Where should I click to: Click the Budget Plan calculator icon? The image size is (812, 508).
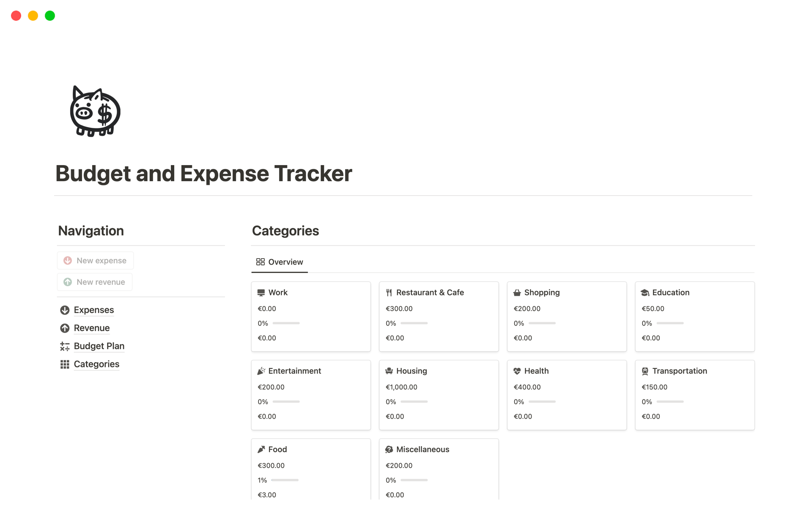coord(65,346)
